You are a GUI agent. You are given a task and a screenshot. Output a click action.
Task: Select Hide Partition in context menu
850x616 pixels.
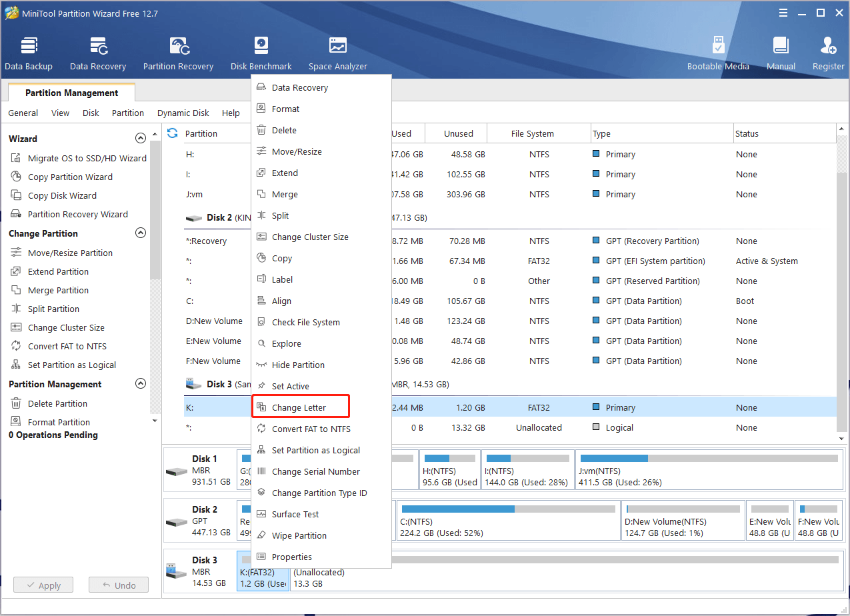(321, 365)
